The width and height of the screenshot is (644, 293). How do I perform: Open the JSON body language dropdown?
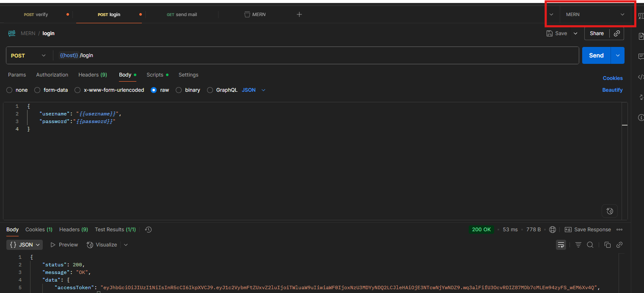[254, 90]
